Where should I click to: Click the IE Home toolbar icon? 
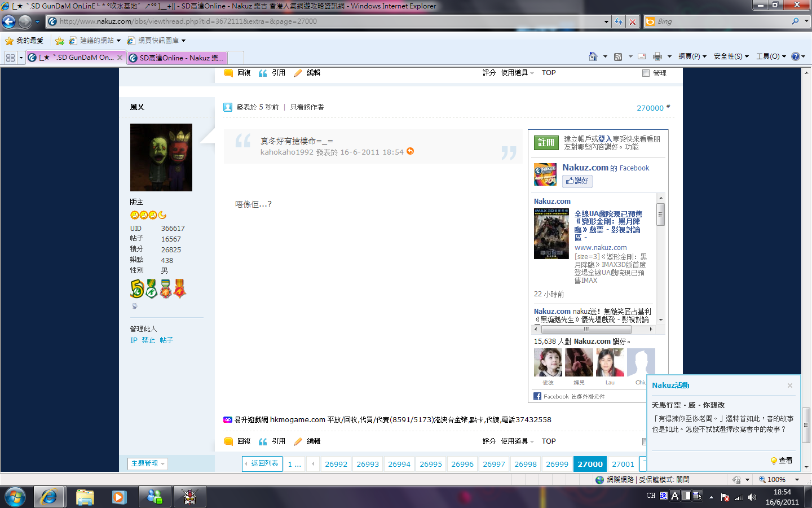[x=593, y=56]
